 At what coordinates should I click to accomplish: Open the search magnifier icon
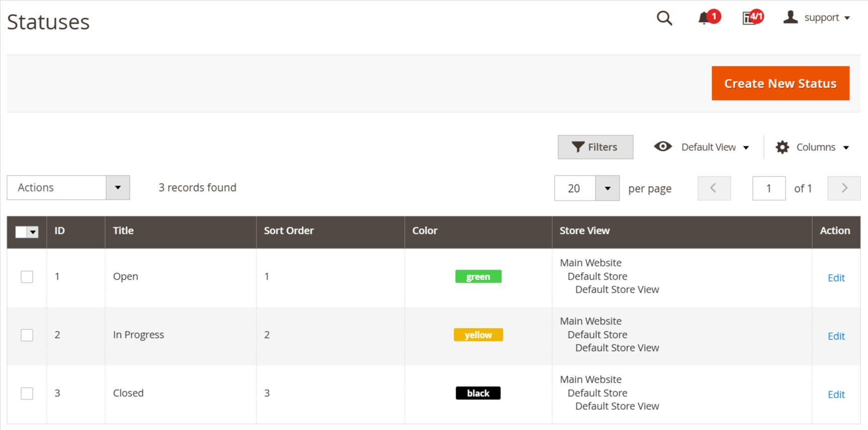tap(664, 18)
